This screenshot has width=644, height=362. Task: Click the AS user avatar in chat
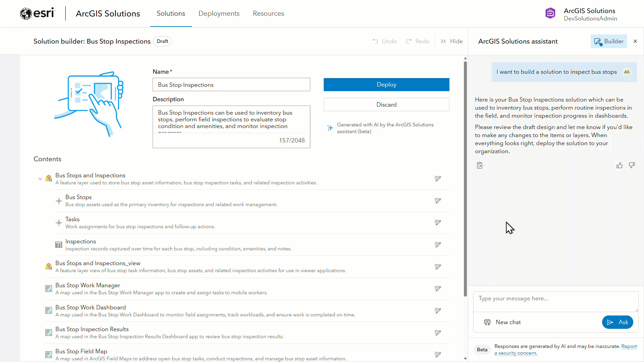tap(627, 72)
